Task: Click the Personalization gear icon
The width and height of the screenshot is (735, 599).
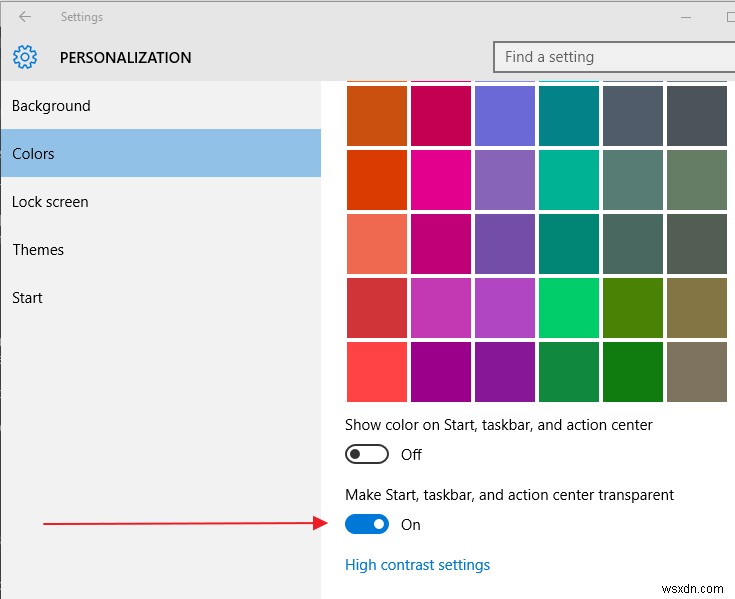Action: point(25,57)
